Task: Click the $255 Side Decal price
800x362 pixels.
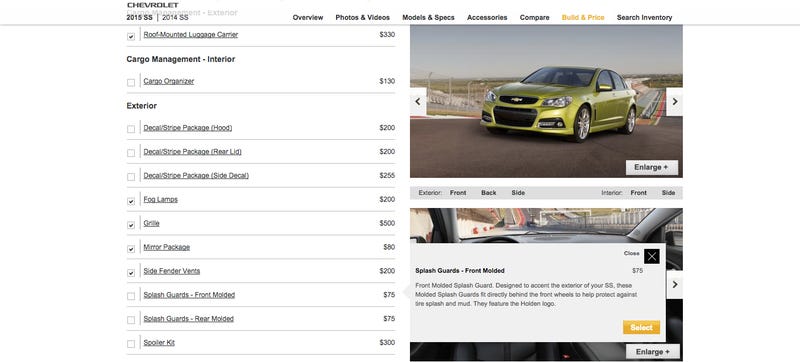Action: point(387,175)
